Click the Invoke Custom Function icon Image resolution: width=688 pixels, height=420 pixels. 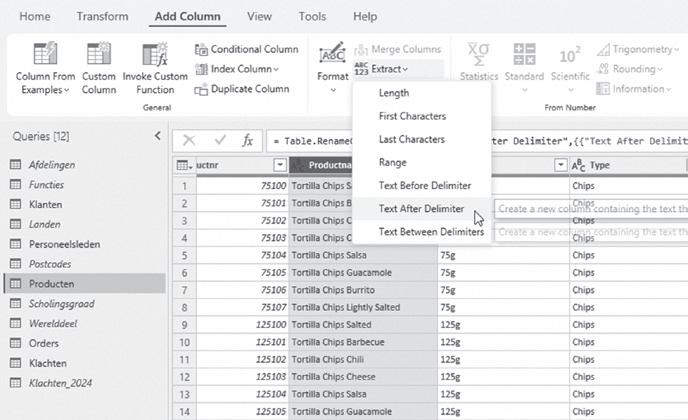[155, 55]
